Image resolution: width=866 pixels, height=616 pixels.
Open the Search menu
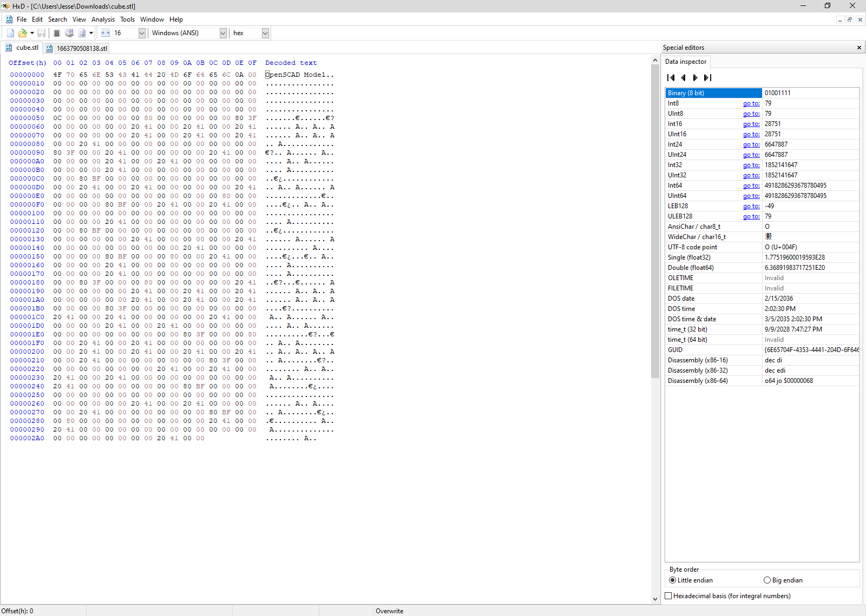point(57,19)
